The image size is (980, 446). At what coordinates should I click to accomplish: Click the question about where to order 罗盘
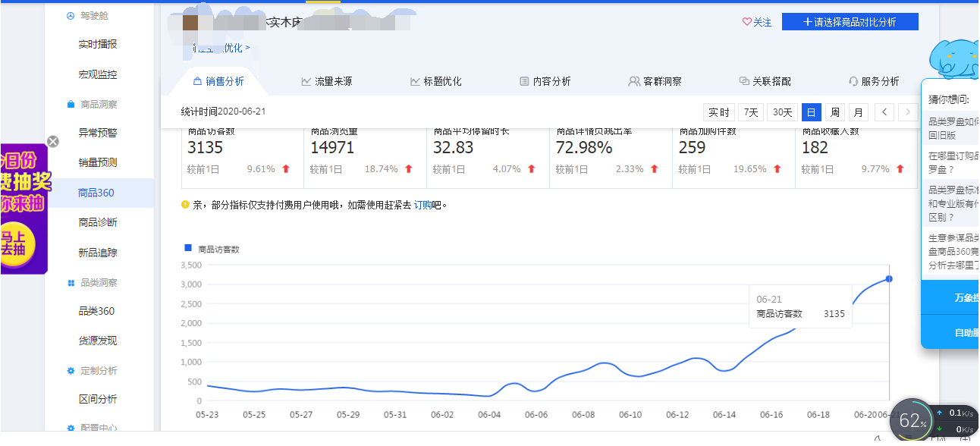(x=953, y=163)
